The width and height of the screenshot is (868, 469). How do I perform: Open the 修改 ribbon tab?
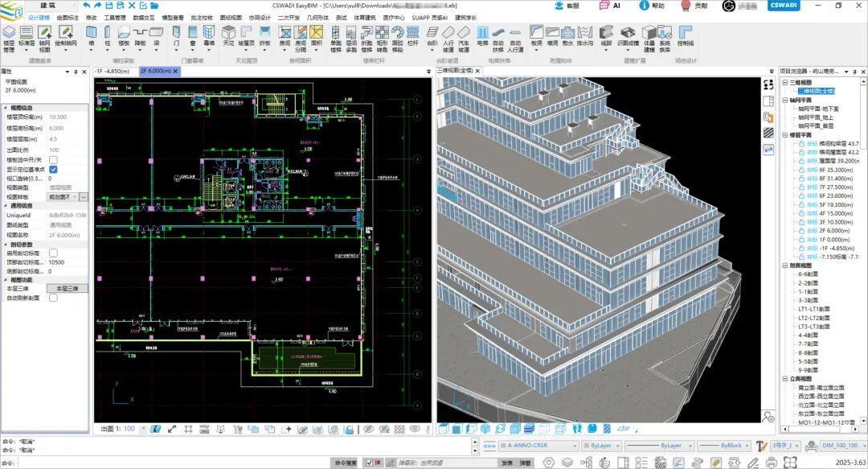pyautogui.click(x=92, y=18)
